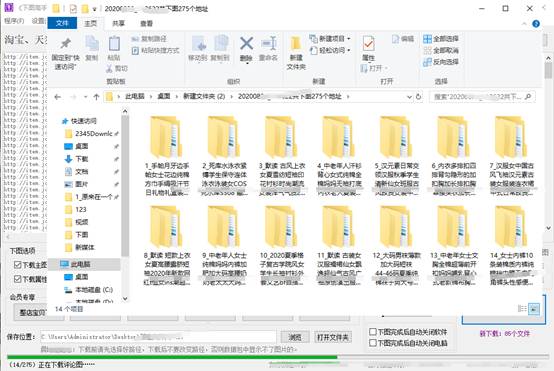
Task: Click the refresh icon beside the address bar
Action: point(419,97)
